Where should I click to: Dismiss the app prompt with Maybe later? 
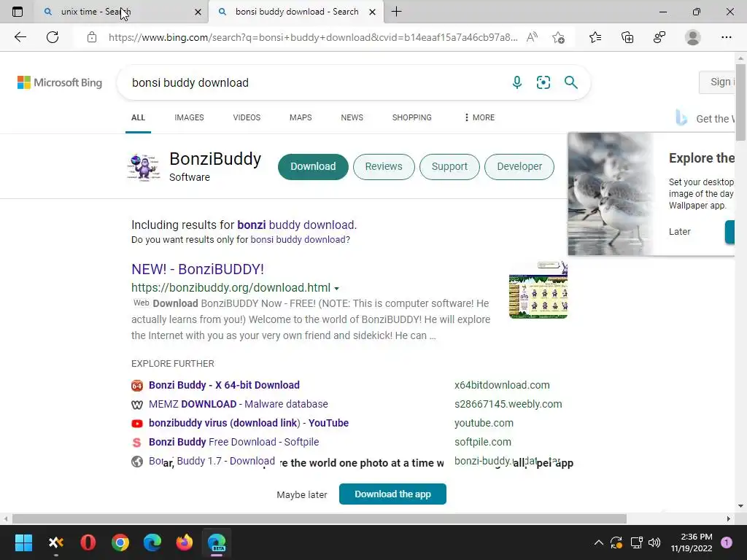coord(302,495)
